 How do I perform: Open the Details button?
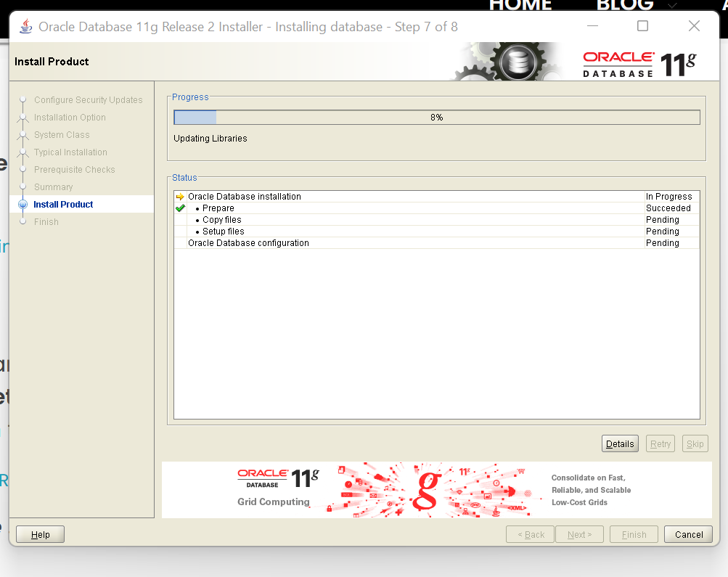(620, 443)
